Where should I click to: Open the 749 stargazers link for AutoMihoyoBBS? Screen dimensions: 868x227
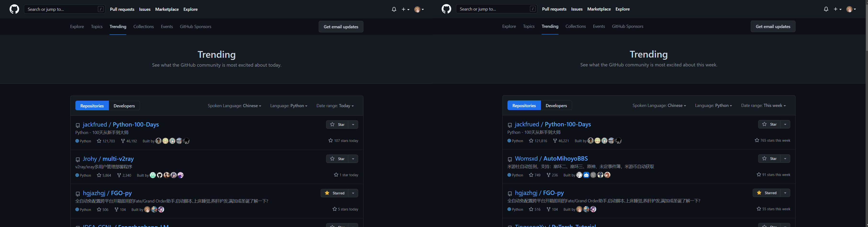(x=534, y=175)
